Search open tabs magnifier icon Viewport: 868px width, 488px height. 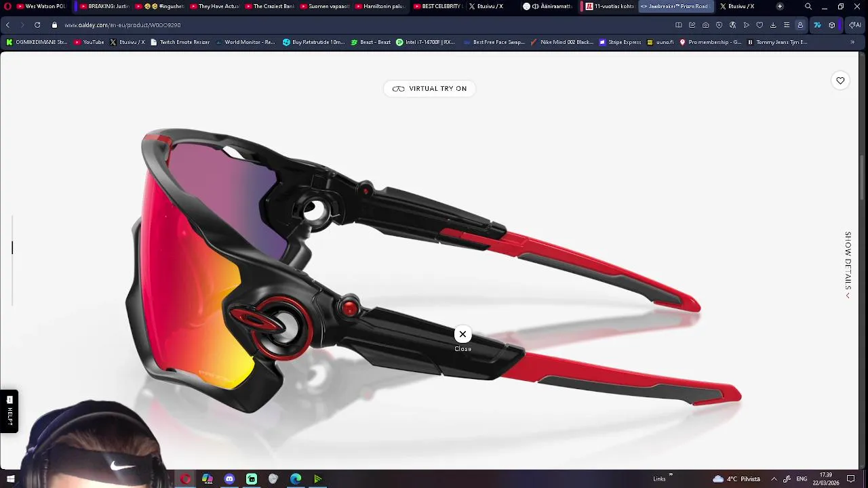pos(808,6)
